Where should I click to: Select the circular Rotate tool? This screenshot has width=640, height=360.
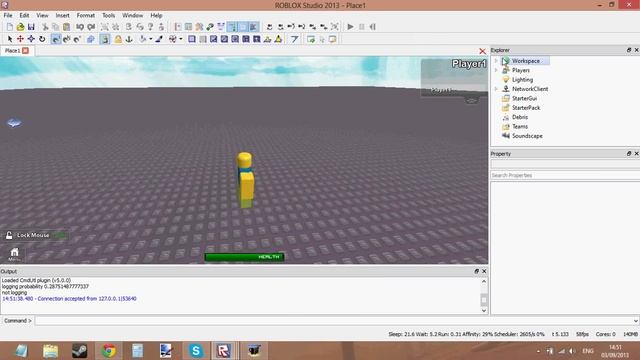point(42,39)
